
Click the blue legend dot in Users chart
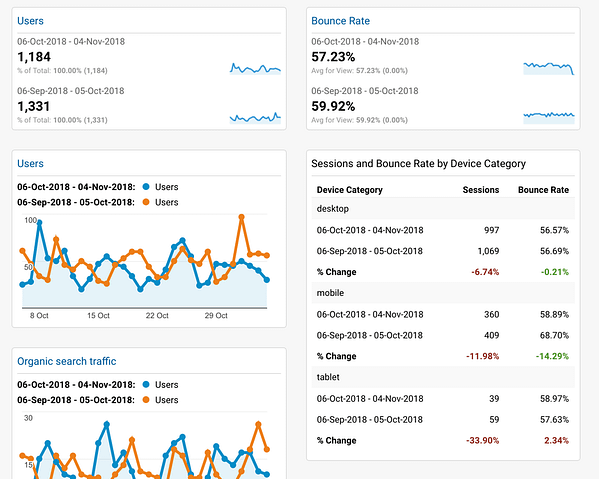point(146,187)
